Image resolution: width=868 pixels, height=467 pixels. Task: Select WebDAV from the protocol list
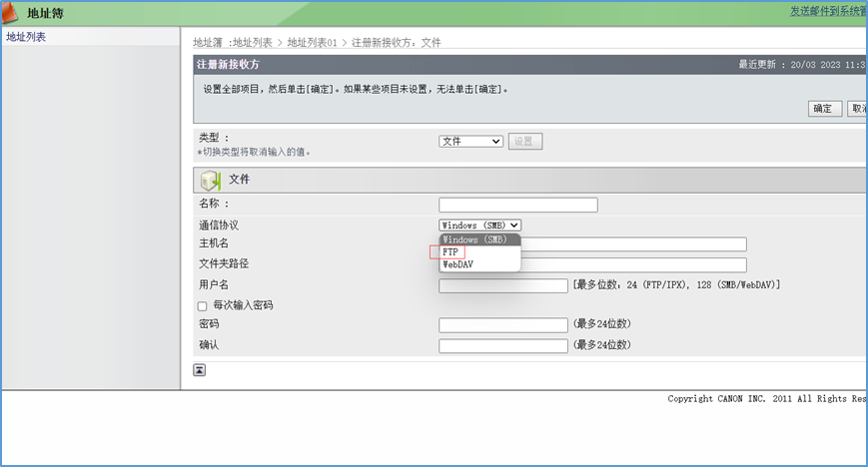coord(457,264)
